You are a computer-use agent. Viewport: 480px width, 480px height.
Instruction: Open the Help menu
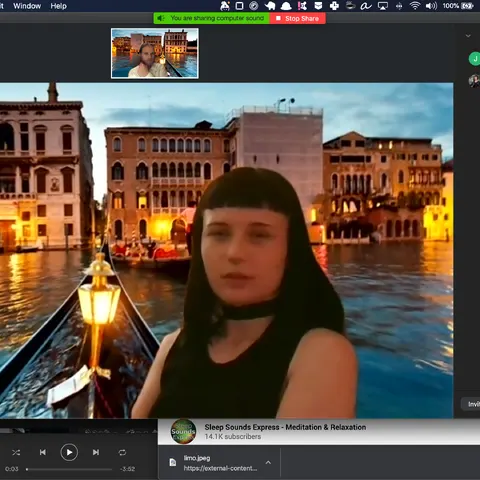(58, 6)
